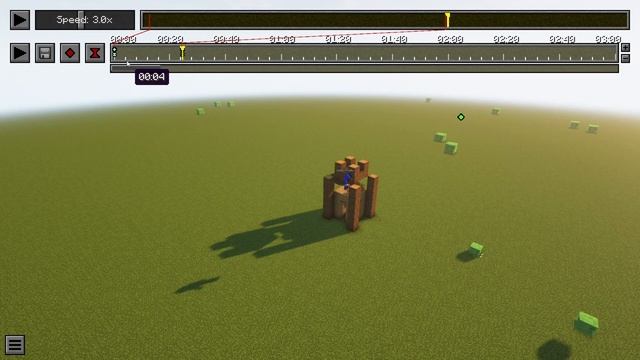Zoom out the keyframe timeline with minus
The image size is (640, 360).
tap(625, 59)
